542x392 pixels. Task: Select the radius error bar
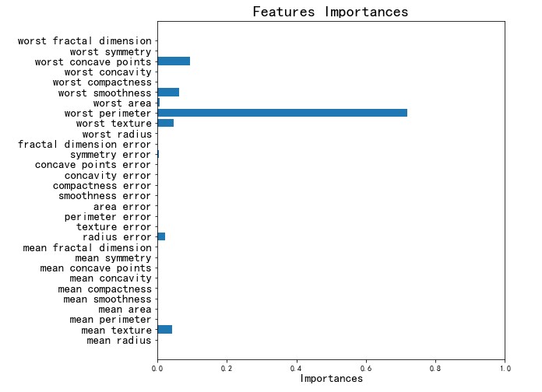coord(161,236)
